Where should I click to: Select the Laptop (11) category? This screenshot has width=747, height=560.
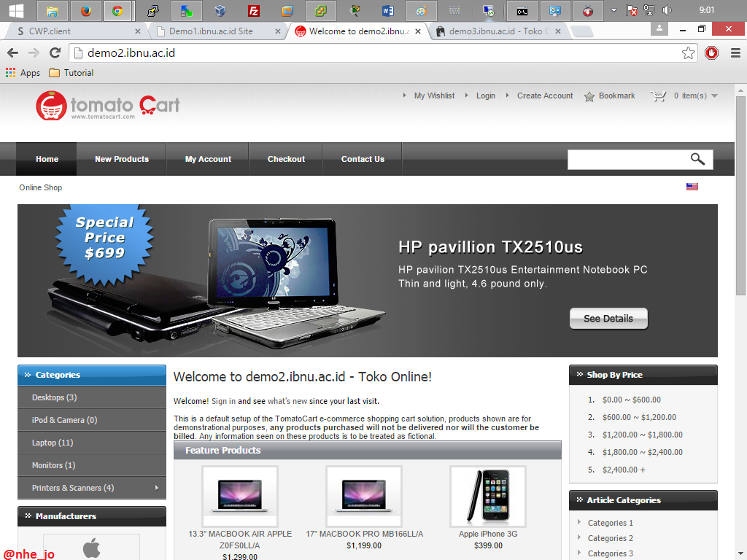click(x=92, y=443)
